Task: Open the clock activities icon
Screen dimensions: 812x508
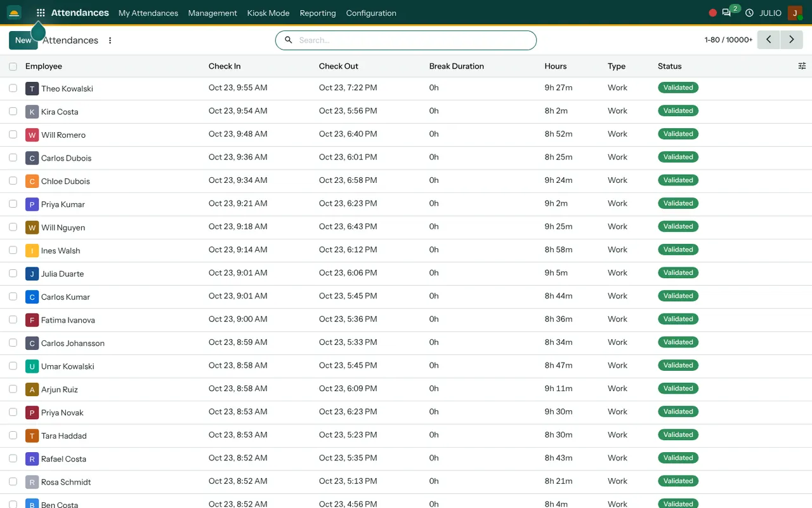Action: point(749,13)
